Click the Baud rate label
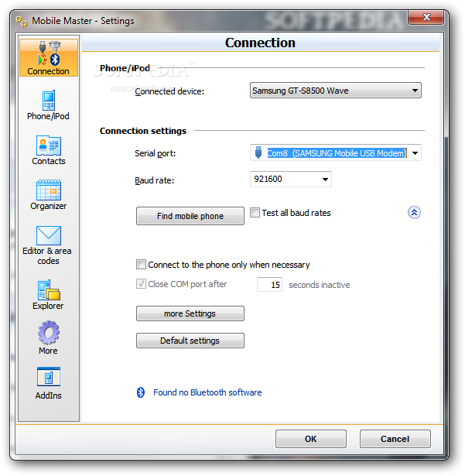465x476 pixels. [x=154, y=180]
